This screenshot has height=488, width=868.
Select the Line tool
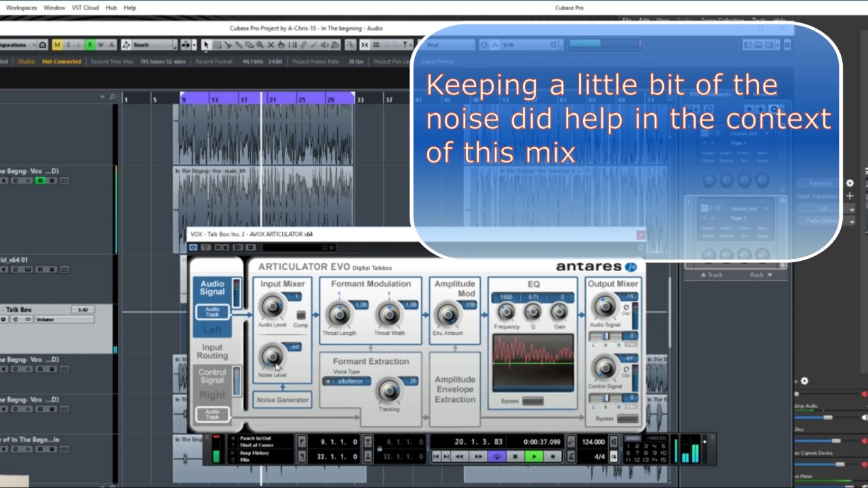pos(315,45)
